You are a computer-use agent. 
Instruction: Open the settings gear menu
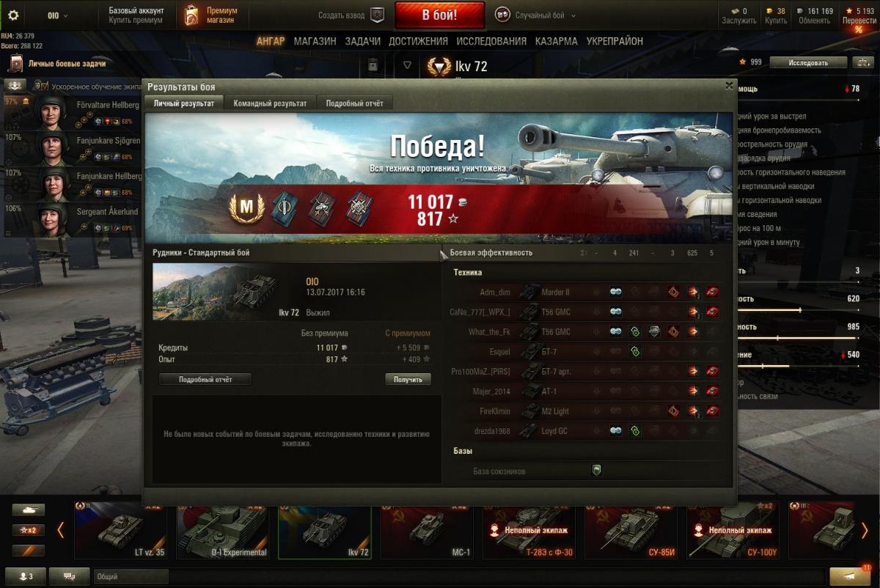point(12,15)
